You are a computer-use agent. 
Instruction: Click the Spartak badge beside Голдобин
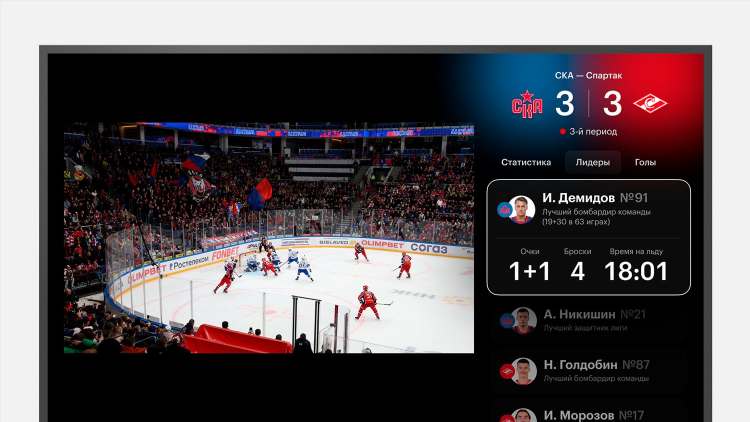507,371
